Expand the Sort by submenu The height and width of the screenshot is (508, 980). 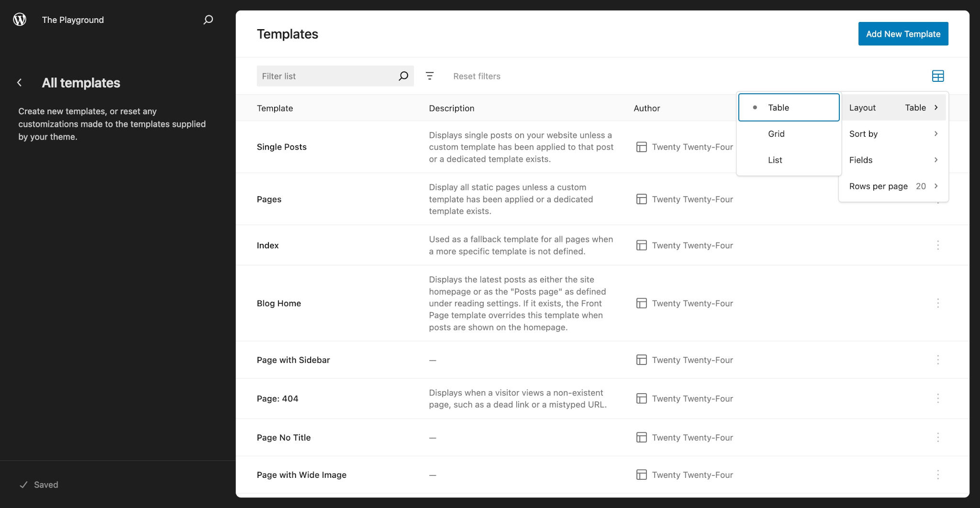point(893,134)
